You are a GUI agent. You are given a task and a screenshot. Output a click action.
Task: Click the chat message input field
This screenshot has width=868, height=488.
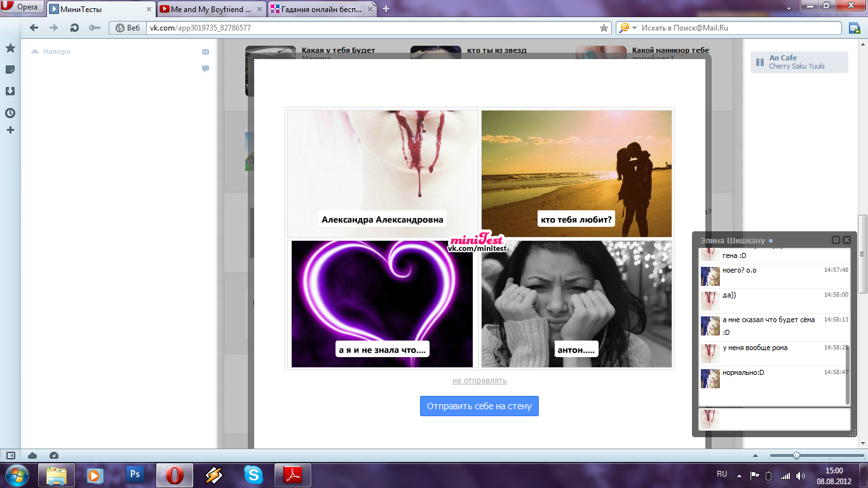pos(785,419)
